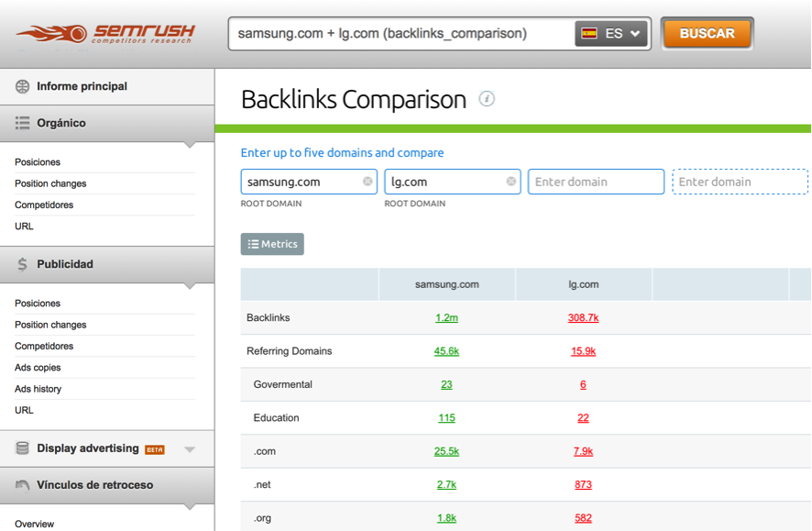Open Overview under Vínculos de retroceso
The width and height of the screenshot is (812, 531).
tap(34, 524)
